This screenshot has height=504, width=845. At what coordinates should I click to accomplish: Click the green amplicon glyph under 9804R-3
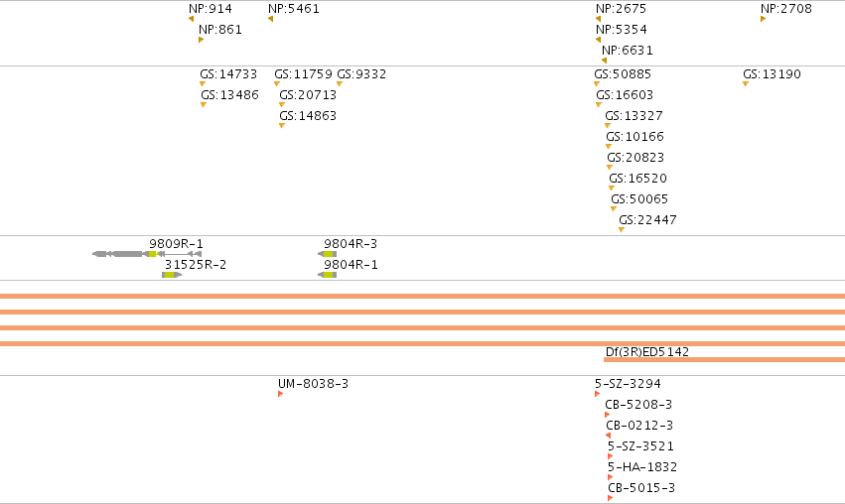(327, 254)
